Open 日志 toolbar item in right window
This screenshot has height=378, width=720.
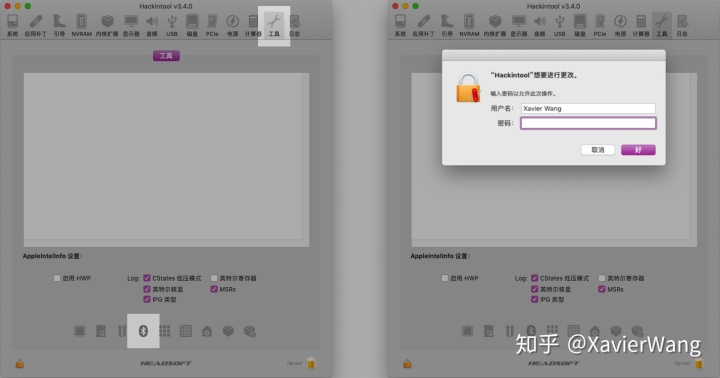click(x=682, y=25)
